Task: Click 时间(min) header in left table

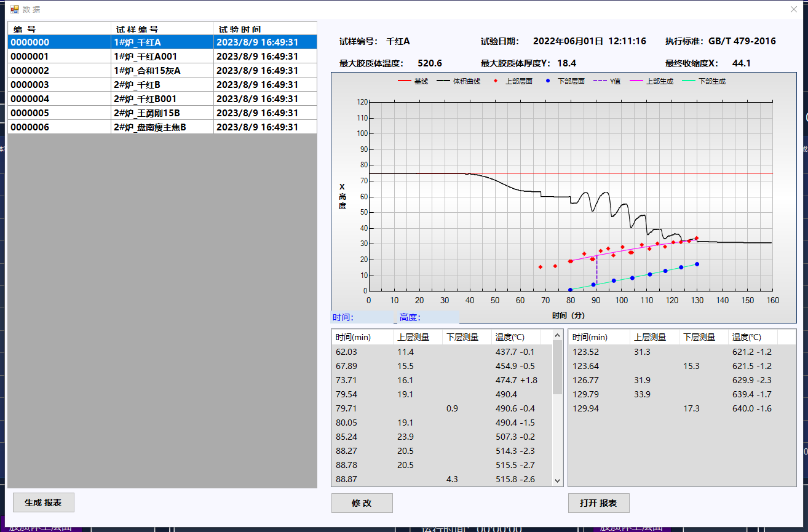Action: tap(362, 337)
